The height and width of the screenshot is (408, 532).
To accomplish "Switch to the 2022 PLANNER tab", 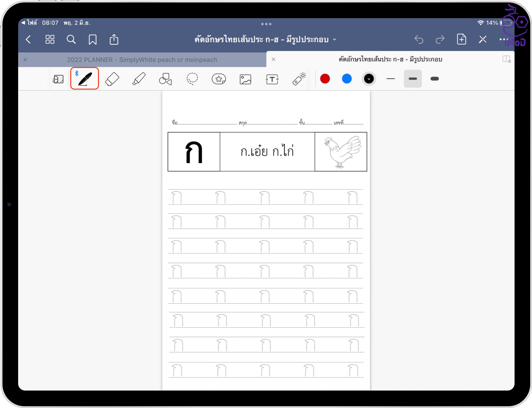I will (142, 60).
